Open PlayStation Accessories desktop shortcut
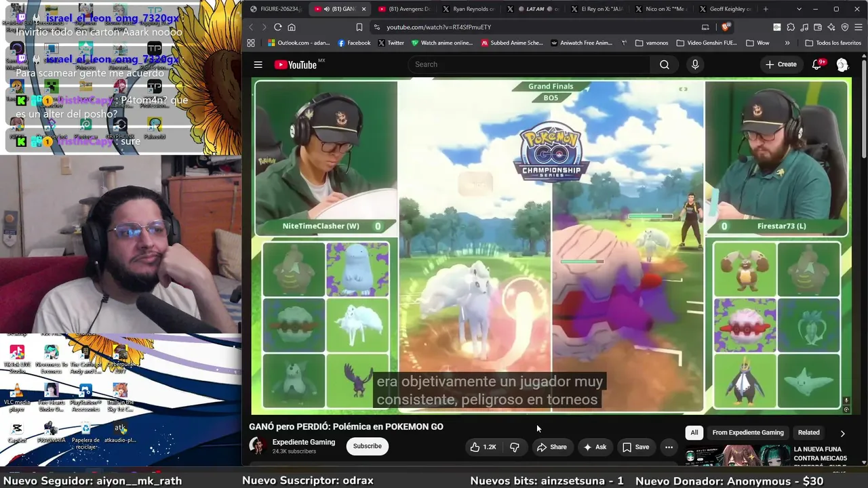 (85, 397)
